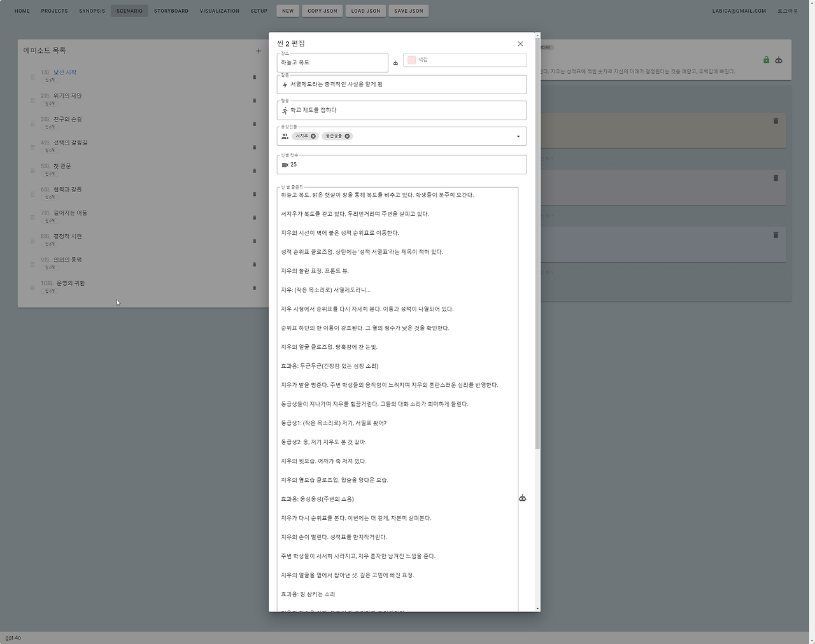Remove the 서지우 character chip

313,136
